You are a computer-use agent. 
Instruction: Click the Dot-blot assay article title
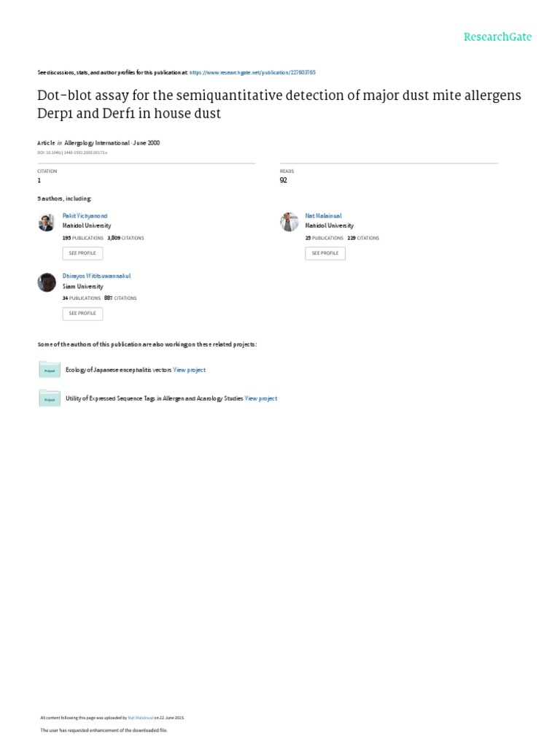[x=279, y=104]
